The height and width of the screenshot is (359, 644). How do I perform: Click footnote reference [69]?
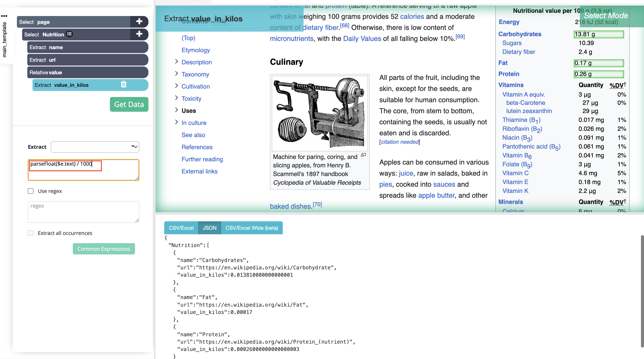click(x=460, y=36)
